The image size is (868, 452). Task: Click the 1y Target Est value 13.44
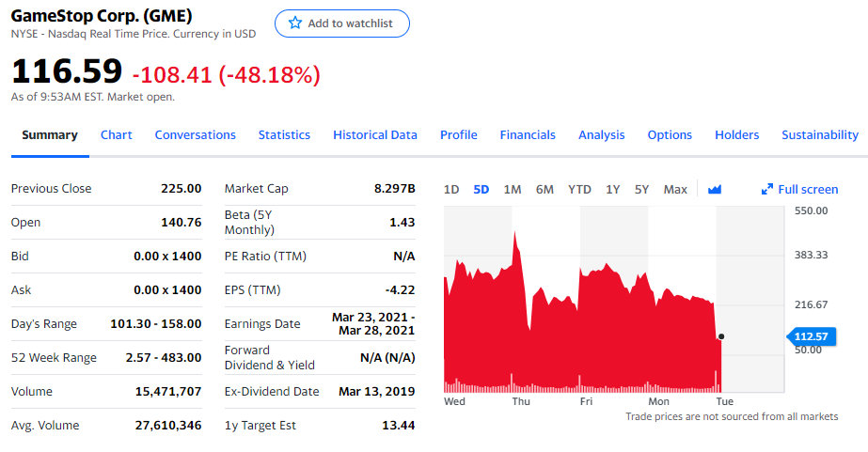coord(398,425)
